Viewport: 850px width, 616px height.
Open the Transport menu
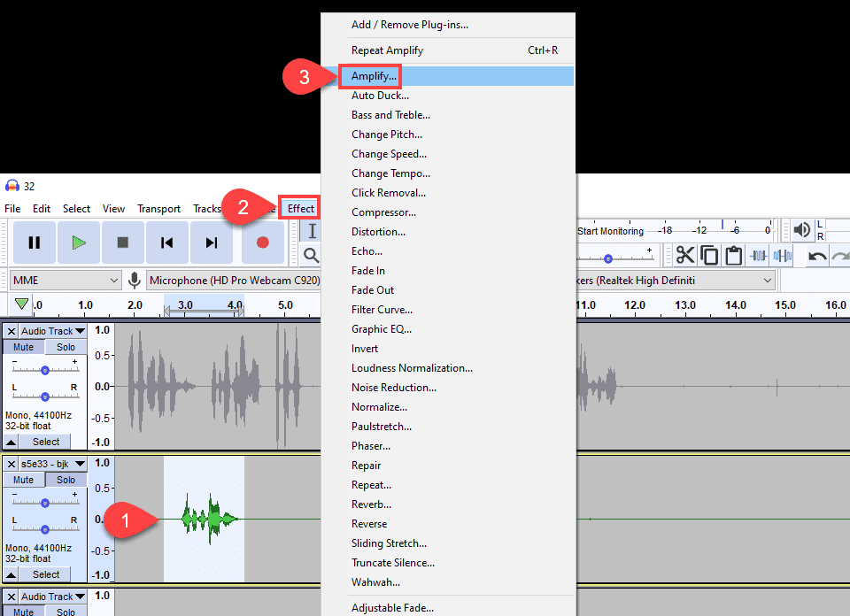tap(159, 209)
